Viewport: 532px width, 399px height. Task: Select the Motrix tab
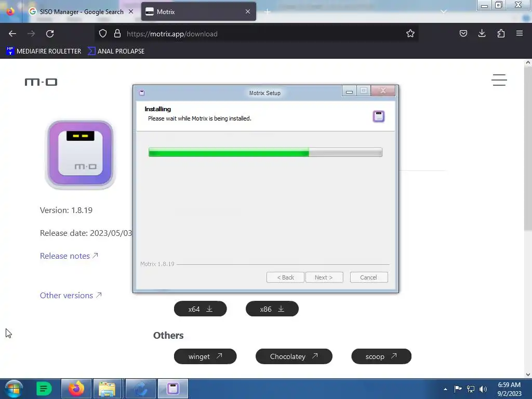[199, 11]
